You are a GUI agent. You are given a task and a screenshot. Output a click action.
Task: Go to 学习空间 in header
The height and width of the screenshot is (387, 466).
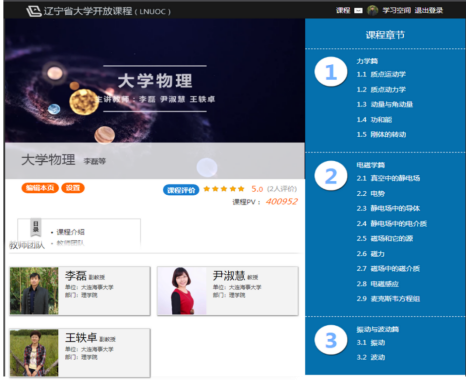coord(397,11)
